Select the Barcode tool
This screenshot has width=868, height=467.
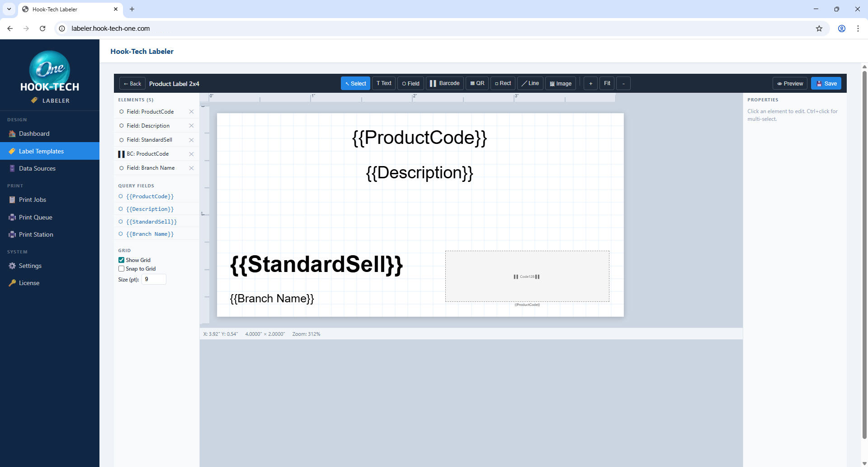click(444, 83)
